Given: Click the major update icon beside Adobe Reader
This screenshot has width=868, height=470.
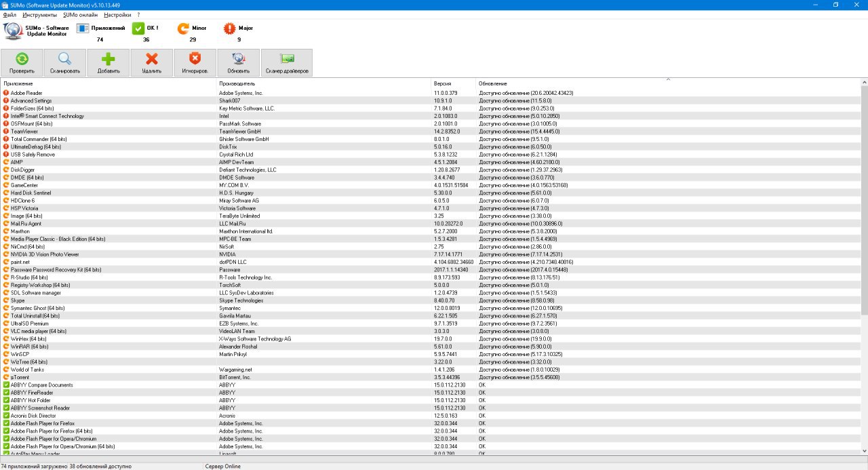Looking at the screenshot, I should (x=6, y=93).
